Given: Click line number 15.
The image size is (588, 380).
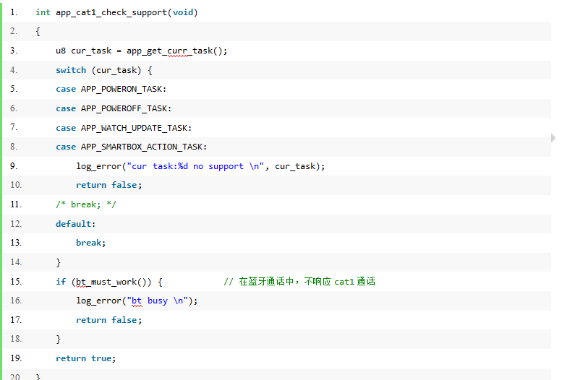Looking at the screenshot, I should 16,282.
